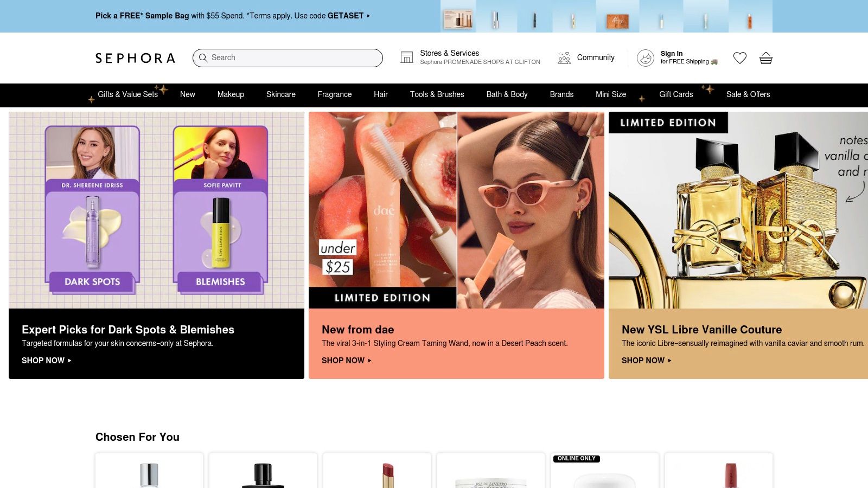The height and width of the screenshot is (488, 868).
Task: Open the Gift Cards link
Action: (x=676, y=94)
